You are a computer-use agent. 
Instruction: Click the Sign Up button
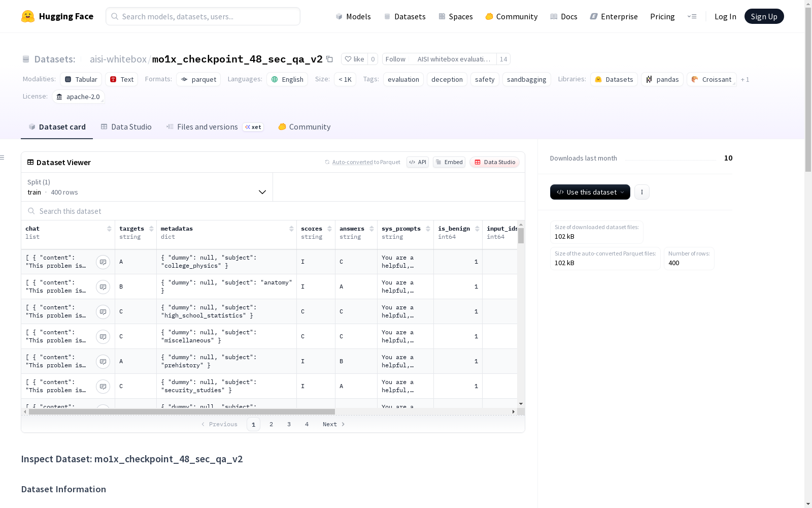(764, 16)
